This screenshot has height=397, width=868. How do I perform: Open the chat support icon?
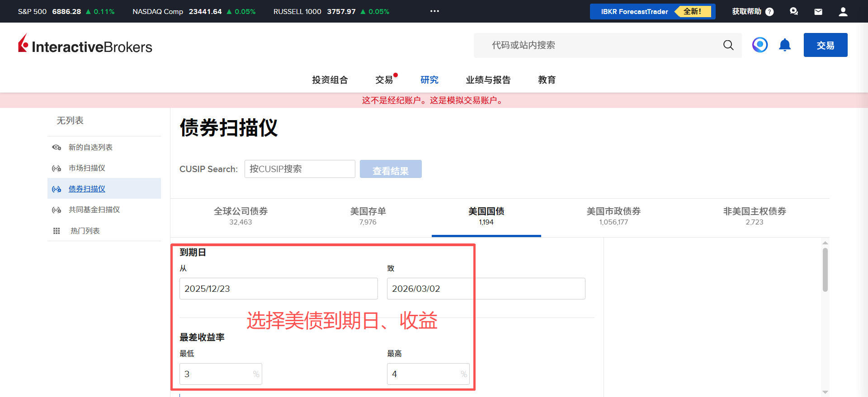tap(794, 12)
